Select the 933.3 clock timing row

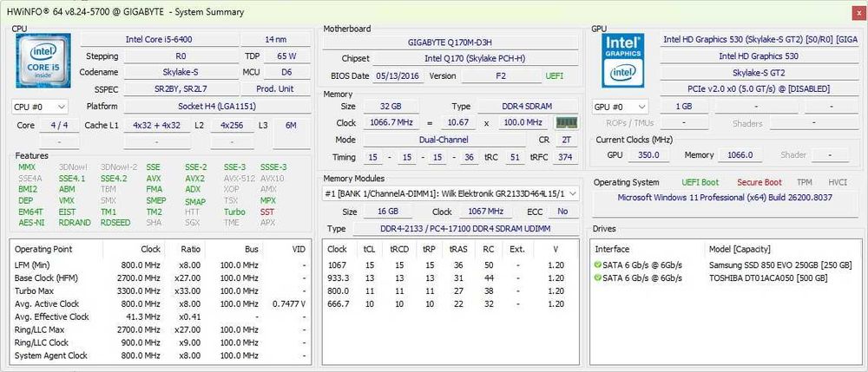click(x=450, y=278)
